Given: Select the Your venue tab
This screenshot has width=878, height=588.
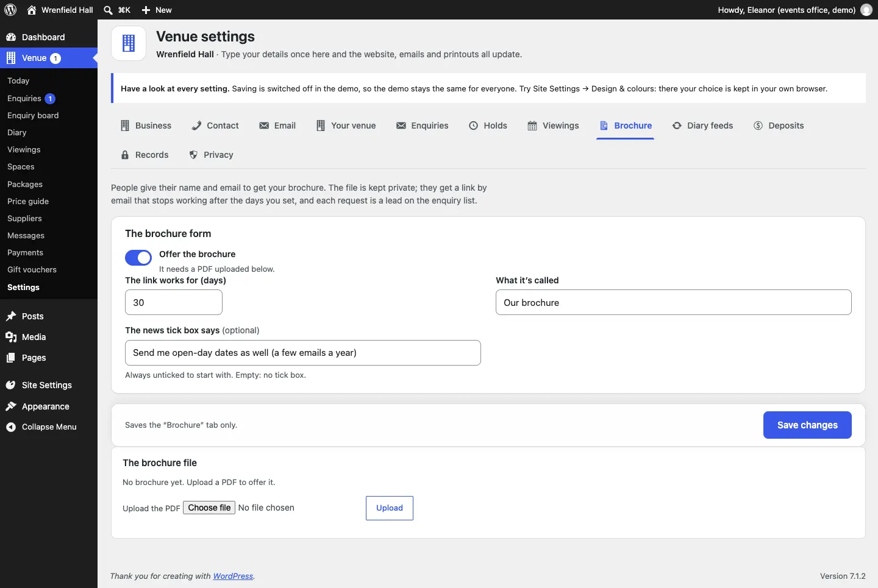Looking at the screenshot, I should (346, 126).
